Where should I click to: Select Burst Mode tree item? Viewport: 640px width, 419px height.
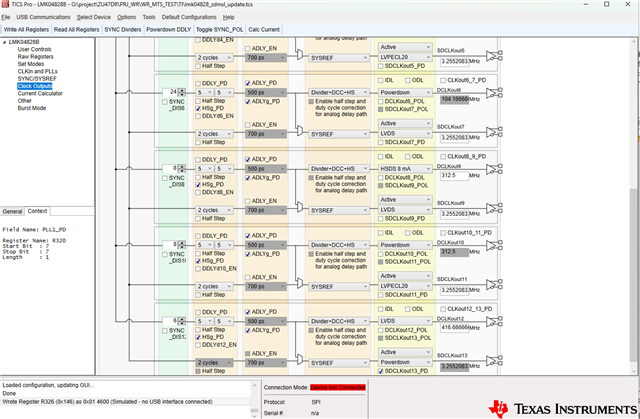32,108
